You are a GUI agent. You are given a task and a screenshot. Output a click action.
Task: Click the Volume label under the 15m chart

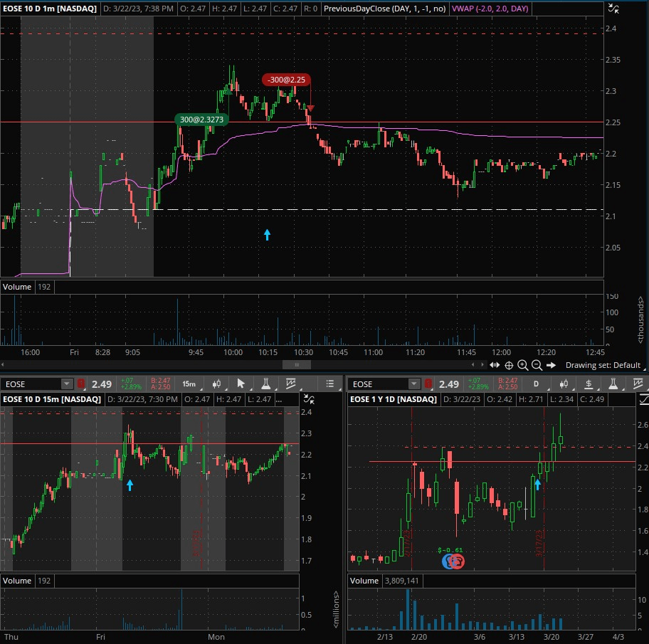(17, 581)
